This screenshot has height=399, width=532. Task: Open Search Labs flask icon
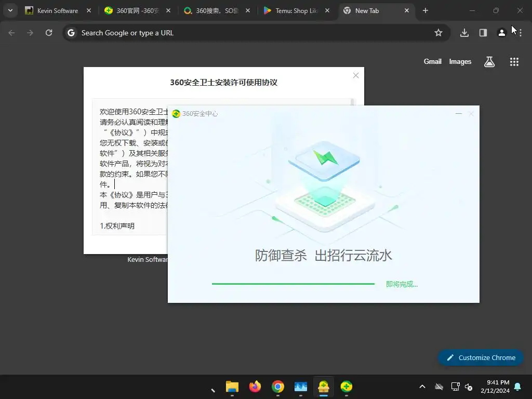(489, 61)
